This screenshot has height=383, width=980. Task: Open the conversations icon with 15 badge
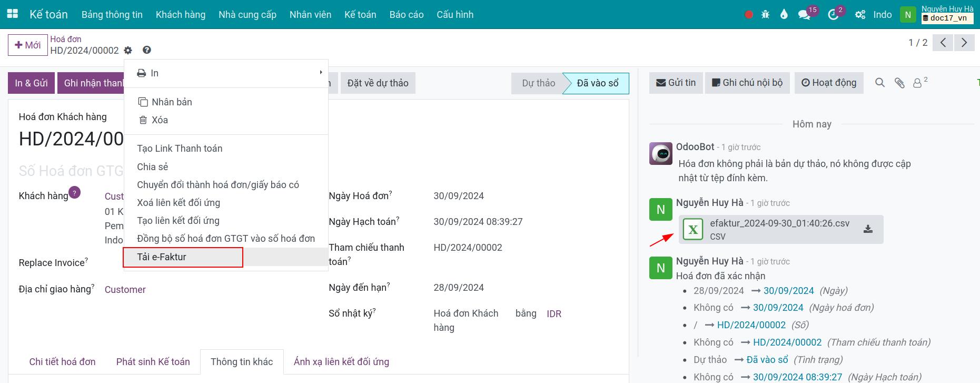pyautogui.click(x=804, y=15)
